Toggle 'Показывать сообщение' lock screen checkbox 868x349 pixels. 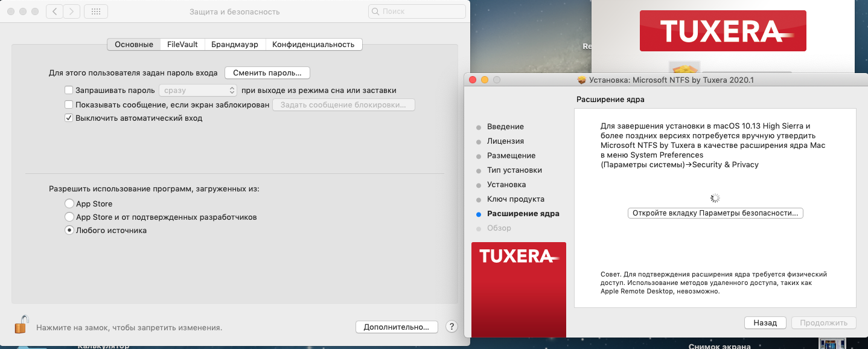click(69, 104)
